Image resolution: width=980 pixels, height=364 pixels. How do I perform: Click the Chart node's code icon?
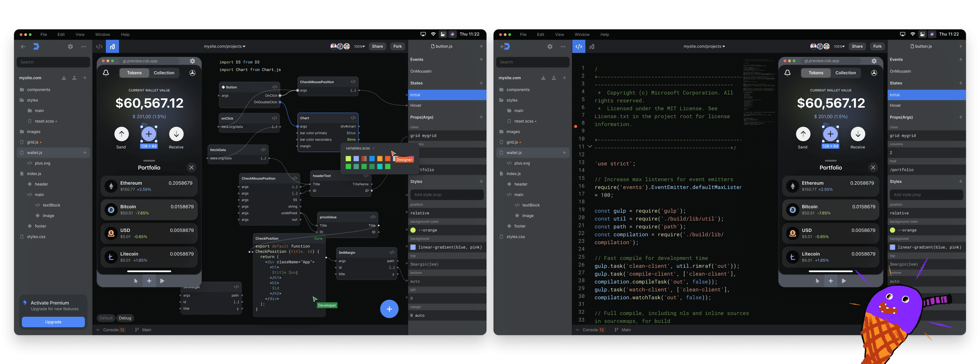tap(353, 118)
